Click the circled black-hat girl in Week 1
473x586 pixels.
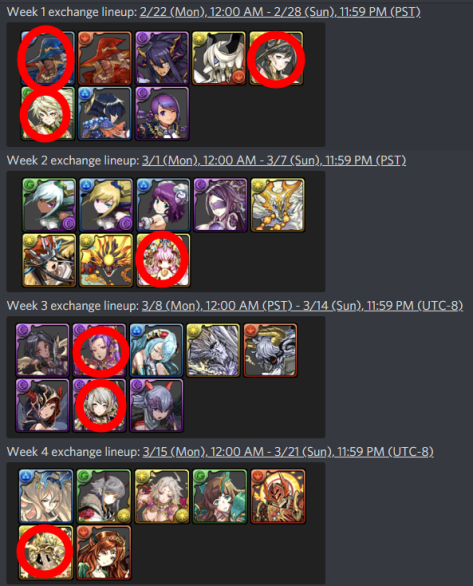(x=276, y=58)
